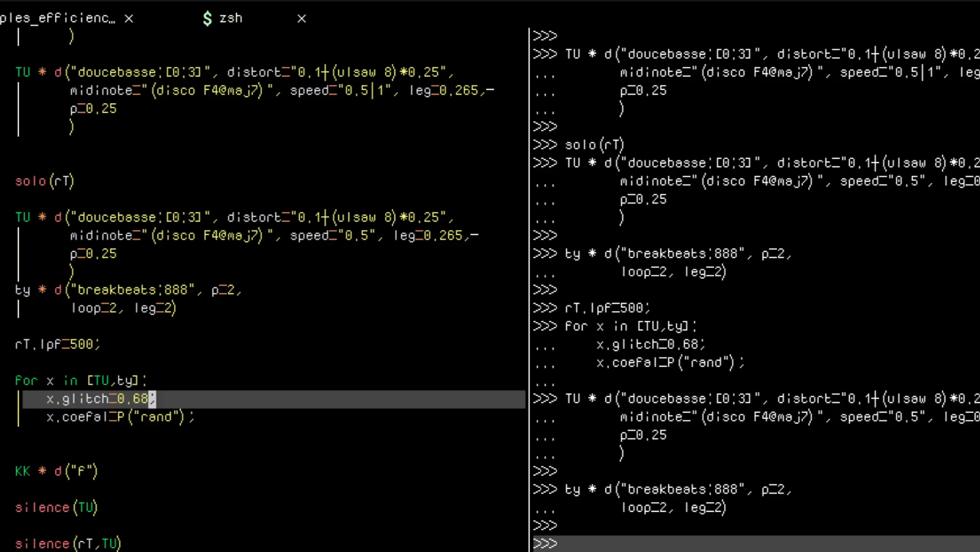Screen dimensions: 980x552
Task: Click the ty * d("breakbeats:888" line in editor
Action: (128, 290)
